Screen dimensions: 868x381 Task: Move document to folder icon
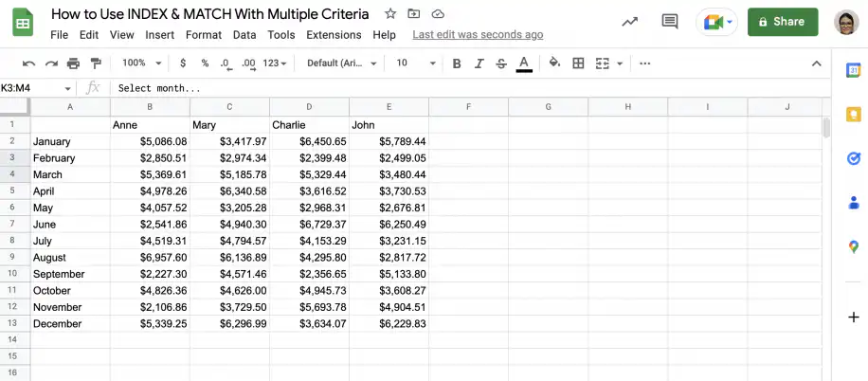[x=413, y=14]
